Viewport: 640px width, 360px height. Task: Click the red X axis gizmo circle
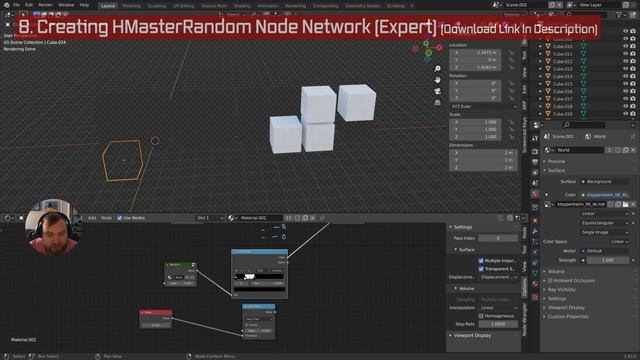click(439, 48)
